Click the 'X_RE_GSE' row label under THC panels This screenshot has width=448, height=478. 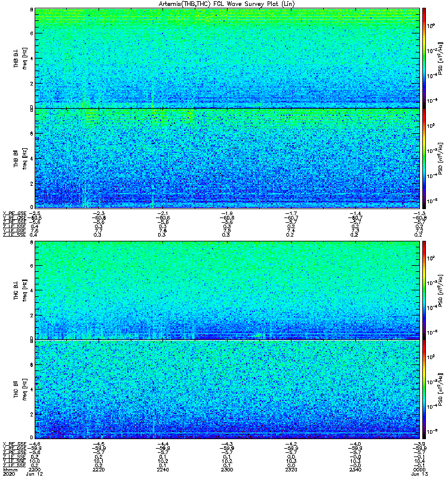14,444
